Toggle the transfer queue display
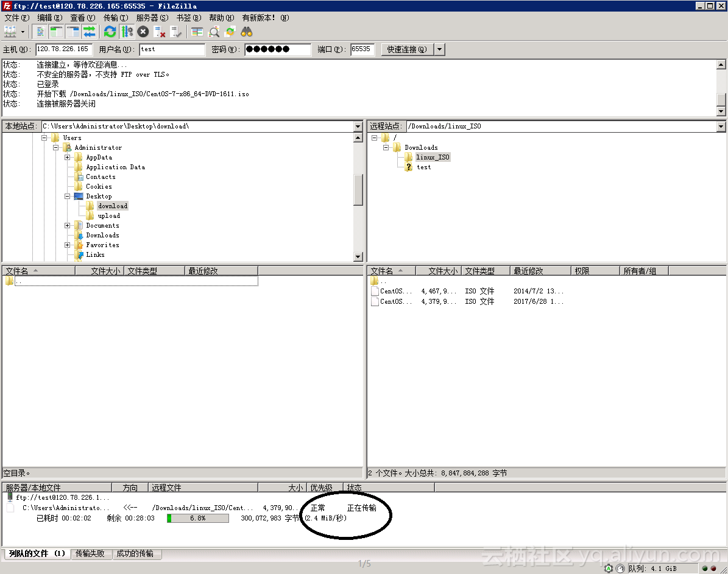The height and width of the screenshot is (574, 728). pos(89,32)
